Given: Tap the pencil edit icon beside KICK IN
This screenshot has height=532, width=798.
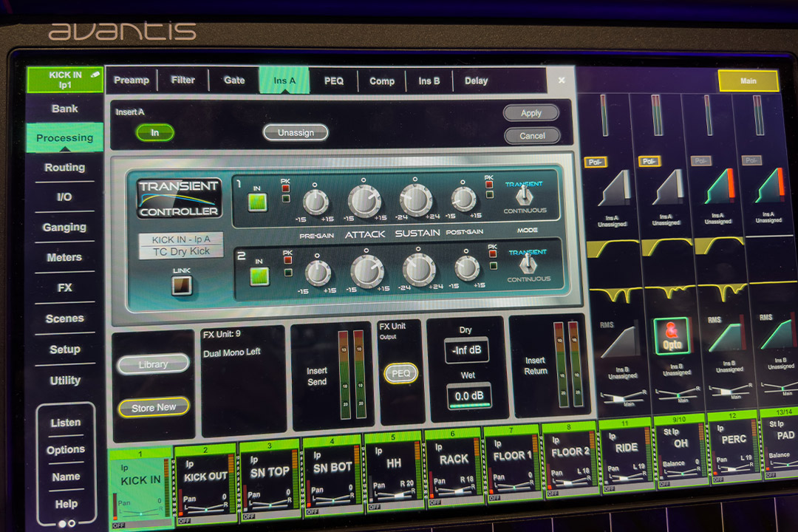Looking at the screenshot, I should point(95,75).
